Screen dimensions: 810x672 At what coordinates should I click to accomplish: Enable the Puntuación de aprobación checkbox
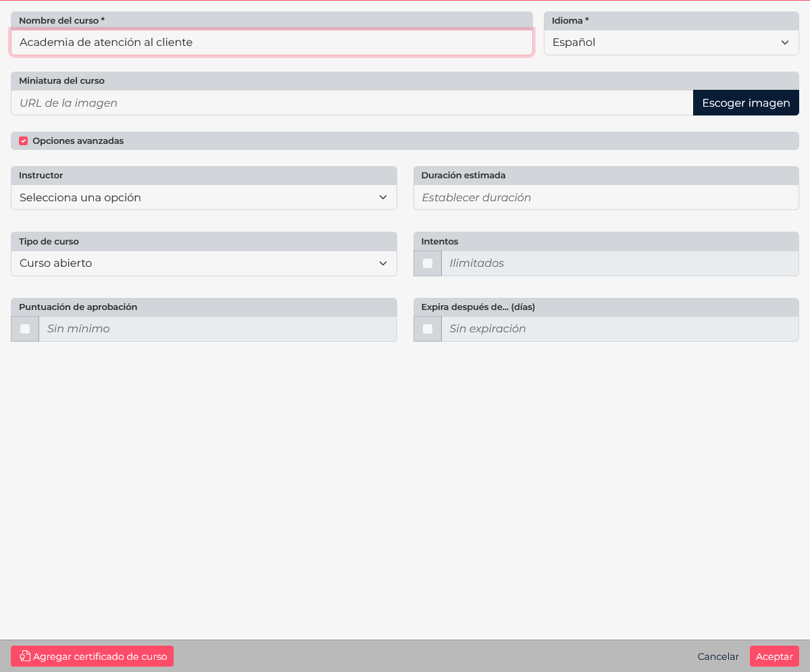[25, 329]
